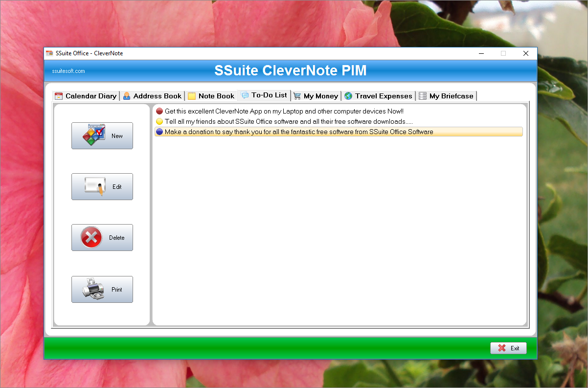588x388 pixels.
Task: Create a task with New button
Action: point(102,136)
